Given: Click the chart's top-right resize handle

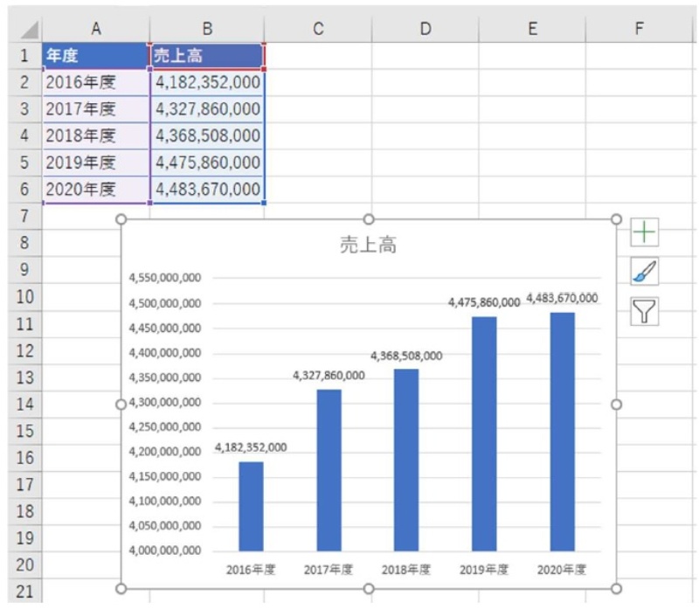Looking at the screenshot, I should point(616,218).
